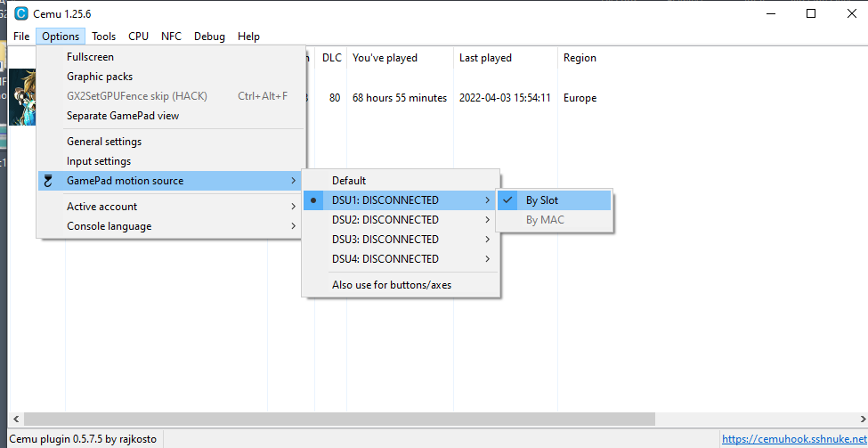
Task: Open the CPU menu
Action: 138,37
